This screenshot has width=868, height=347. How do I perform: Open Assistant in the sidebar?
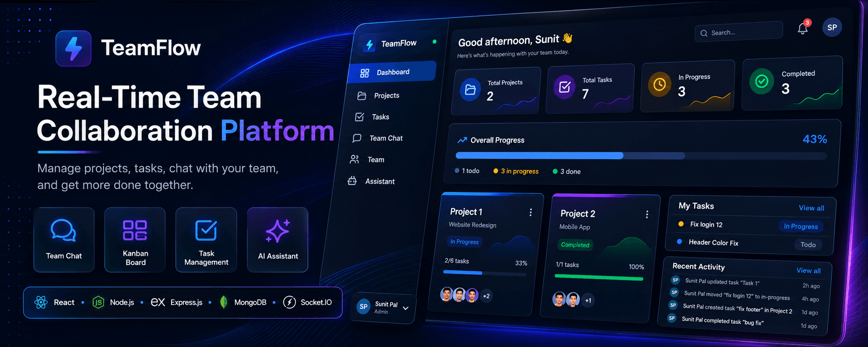(371, 181)
